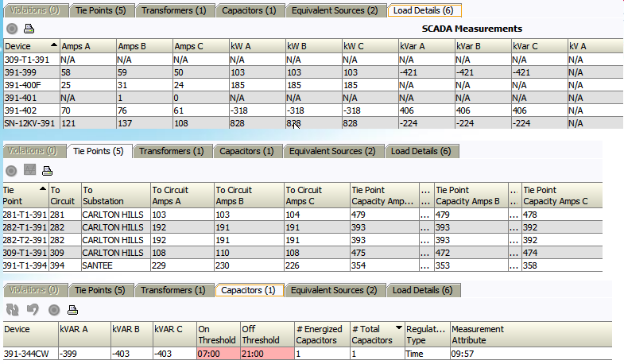Click Tie Point Capacity Amps C column header

(561, 196)
